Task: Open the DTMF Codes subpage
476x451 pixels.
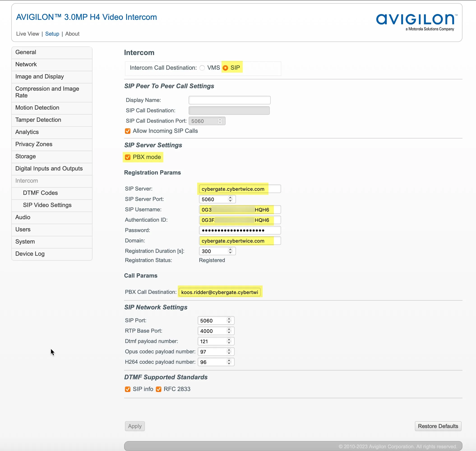Action: pos(52,193)
